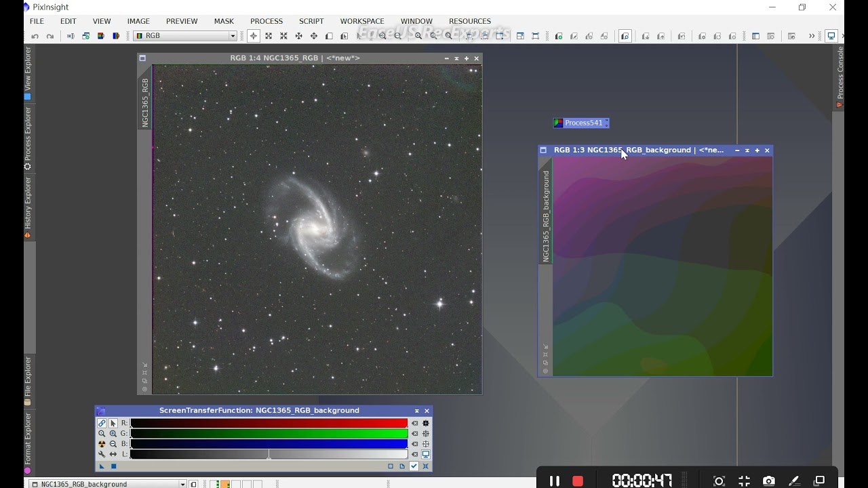Open the Process Explorer side panel
This screenshot has width=868, height=488.
pos(28,138)
